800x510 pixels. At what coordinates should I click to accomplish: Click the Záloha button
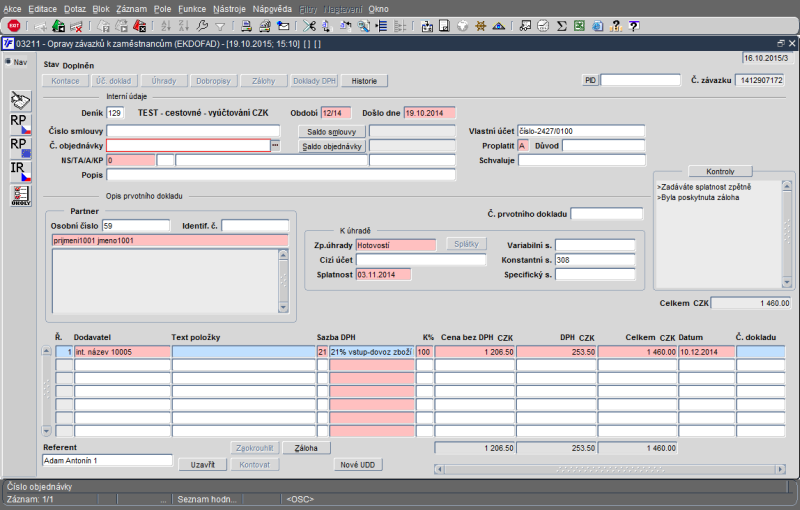[306, 448]
